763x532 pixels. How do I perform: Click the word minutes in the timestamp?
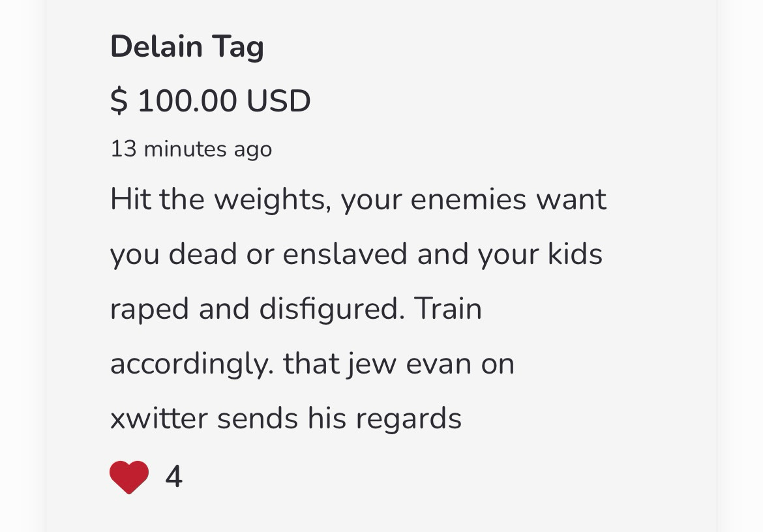[185, 149]
